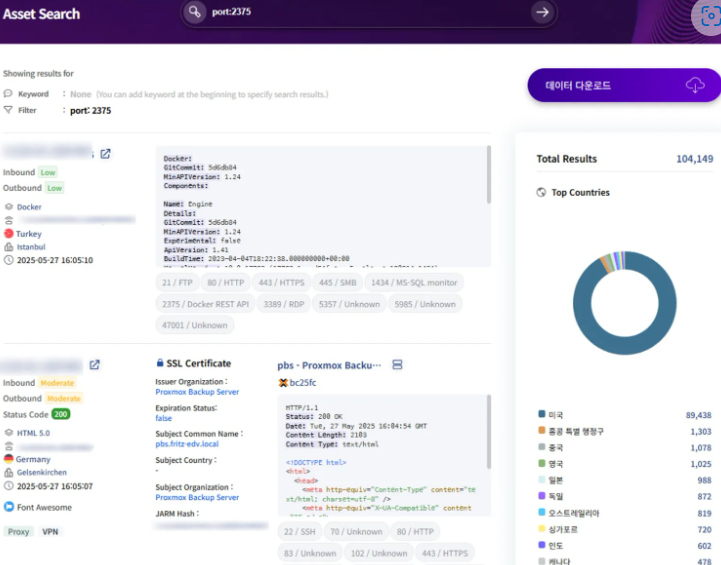Screen dimensions: 721x565
Task: Click the Expiration Status false link
Action: (x=163, y=418)
